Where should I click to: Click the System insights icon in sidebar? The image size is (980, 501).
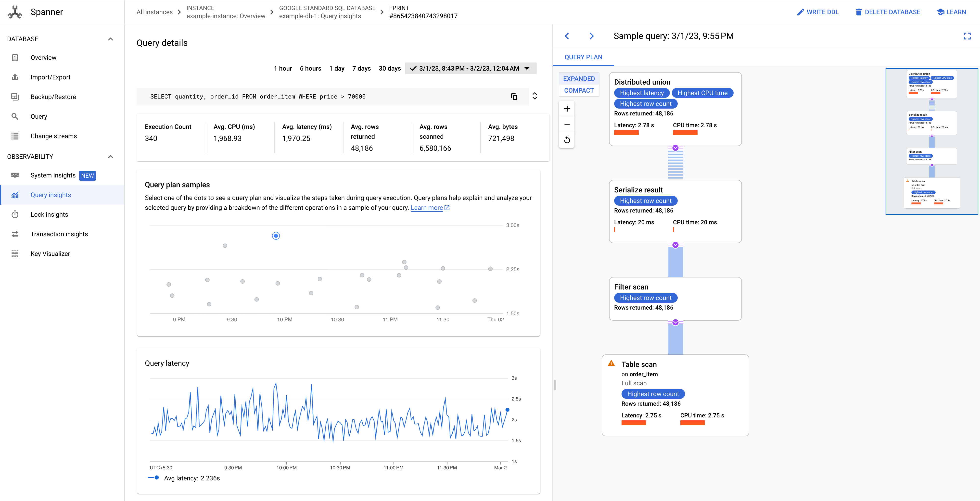[x=15, y=175]
